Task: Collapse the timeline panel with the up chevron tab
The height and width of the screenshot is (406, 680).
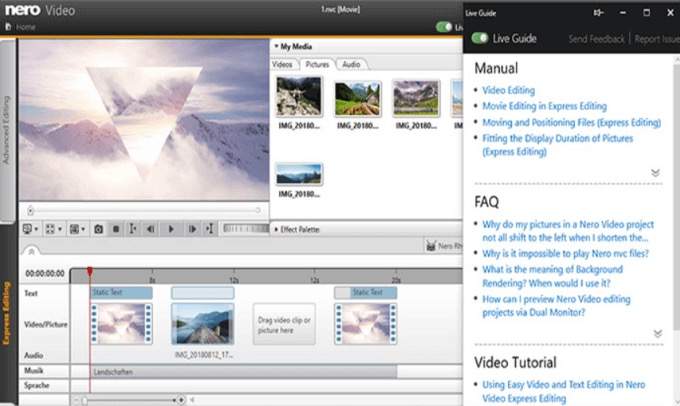Action: [31, 251]
